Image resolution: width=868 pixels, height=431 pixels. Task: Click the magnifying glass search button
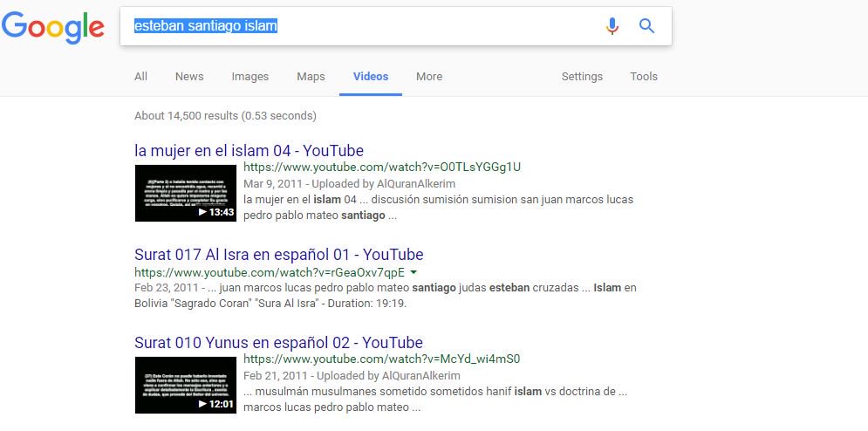[x=646, y=25]
